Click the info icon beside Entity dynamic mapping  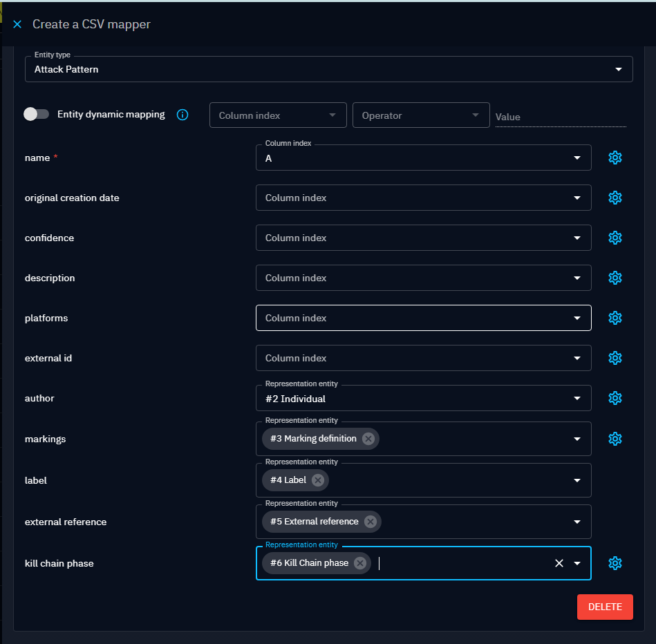click(182, 115)
